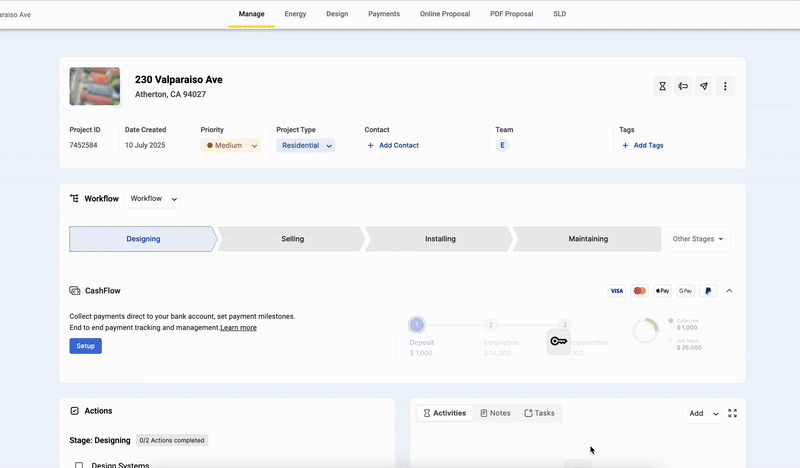The height and width of the screenshot is (468, 800).
Task: Click the Actions checklist icon
Action: 74,411
